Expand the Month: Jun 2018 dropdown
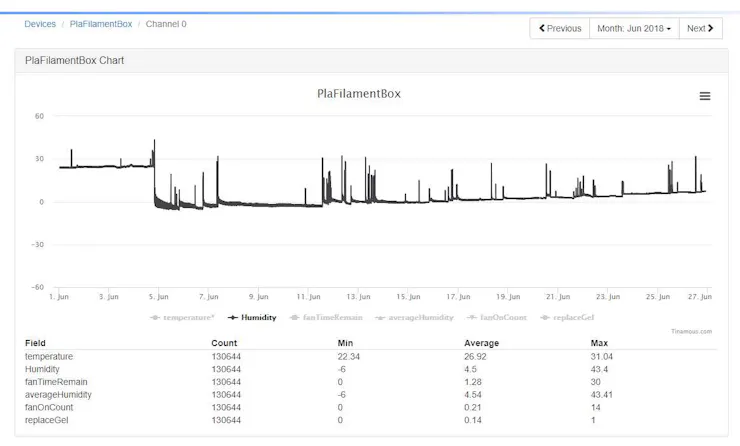 (x=636, y=28)
